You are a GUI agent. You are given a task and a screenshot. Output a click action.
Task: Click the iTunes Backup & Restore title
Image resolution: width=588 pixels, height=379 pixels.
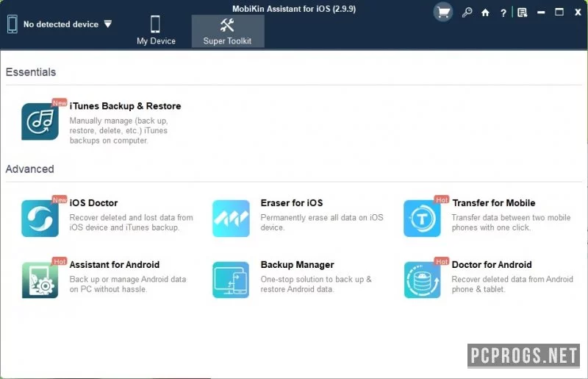point(125,106)
